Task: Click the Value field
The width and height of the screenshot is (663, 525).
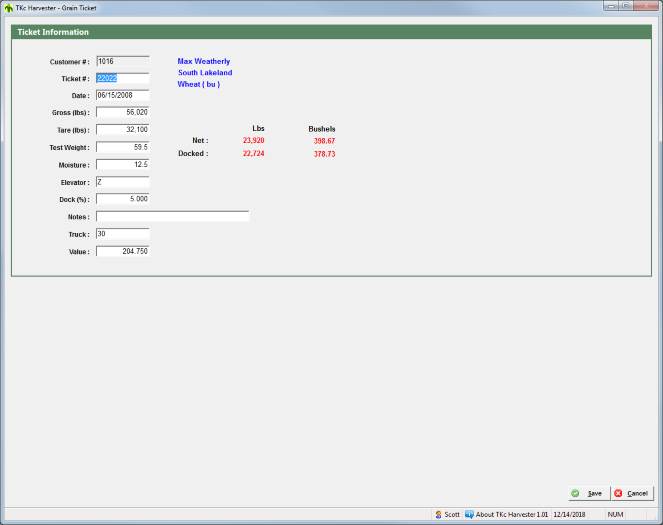Action: 122,251
